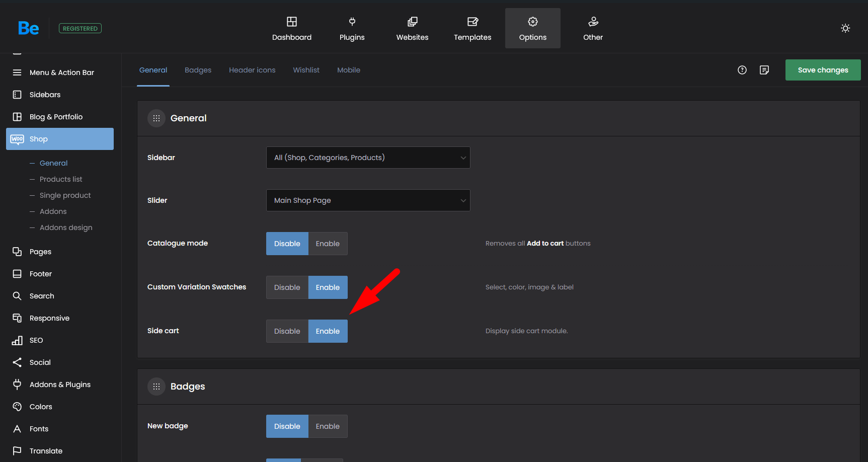Image resolution: width=868 pixels, height=462 pixels.
Task: Click the Menu & Action Bar icon
Action: [x=17, y=72]
